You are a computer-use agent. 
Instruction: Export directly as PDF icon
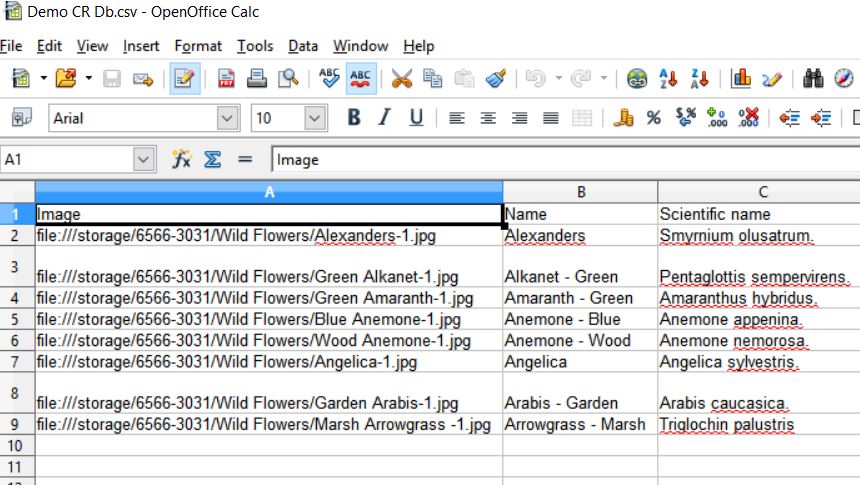pos(225,78)
